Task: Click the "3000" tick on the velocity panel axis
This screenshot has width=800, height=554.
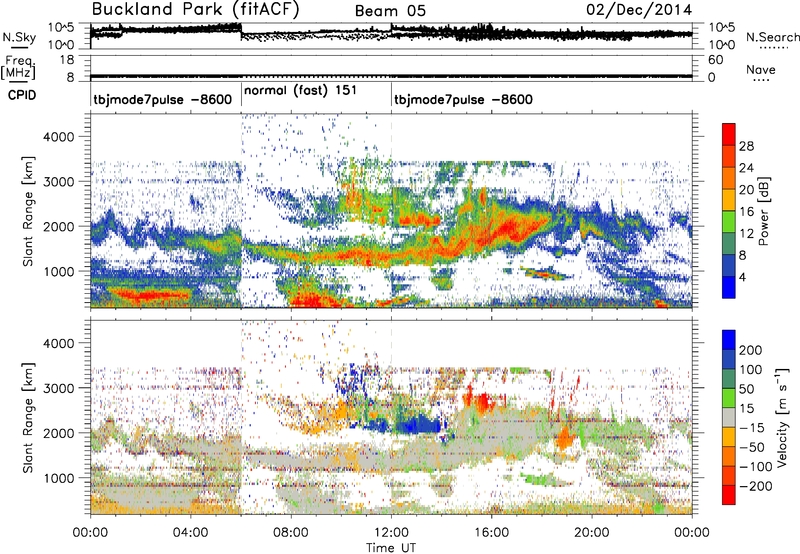Action: tap(58, 388)
